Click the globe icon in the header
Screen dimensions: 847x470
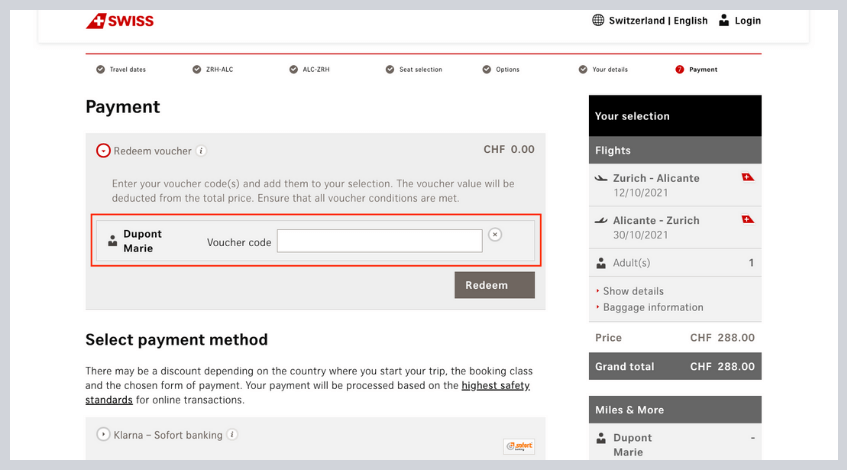coord(598,21)
